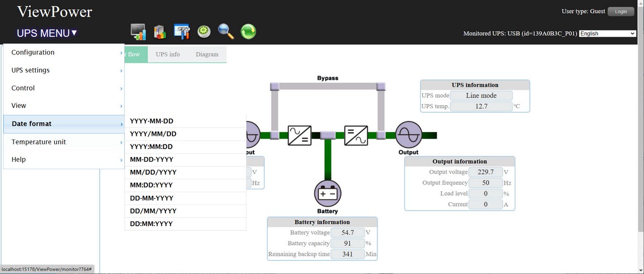644x274 pixels.
Task: Click the Current value field
Action: pos(486,204)
